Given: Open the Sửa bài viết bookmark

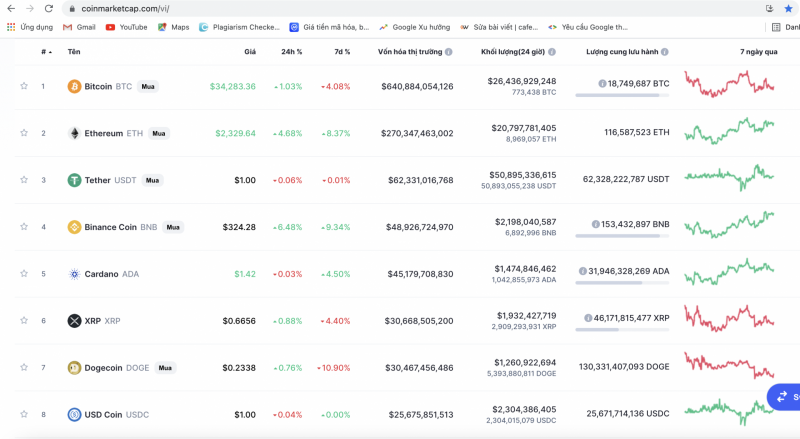Looking at the screenshot, I should tap(499, 27).
